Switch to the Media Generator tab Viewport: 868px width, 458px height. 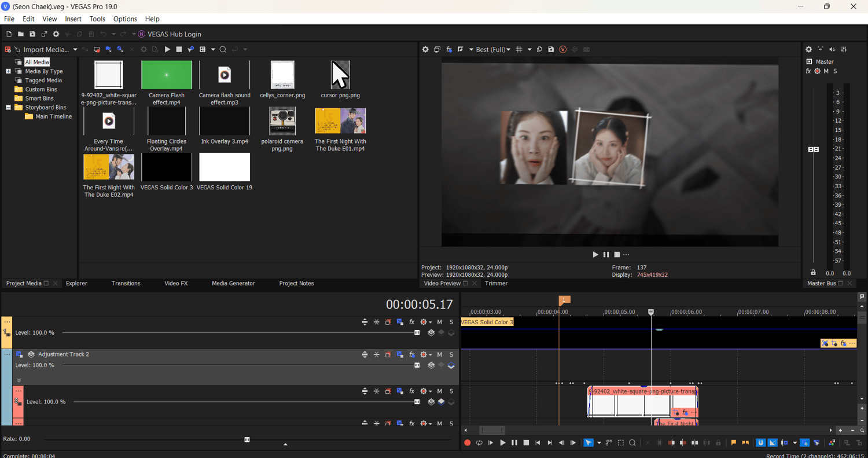click(x=233, y=284)
